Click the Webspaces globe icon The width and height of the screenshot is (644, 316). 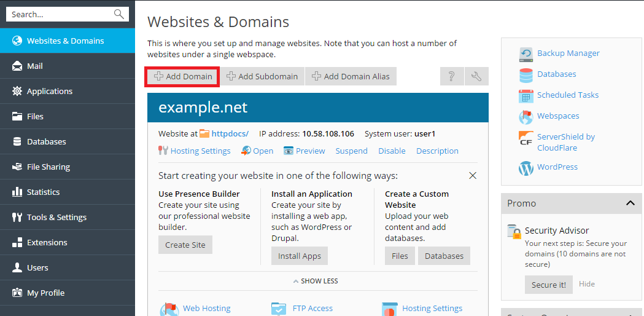[x=526, y=116]
